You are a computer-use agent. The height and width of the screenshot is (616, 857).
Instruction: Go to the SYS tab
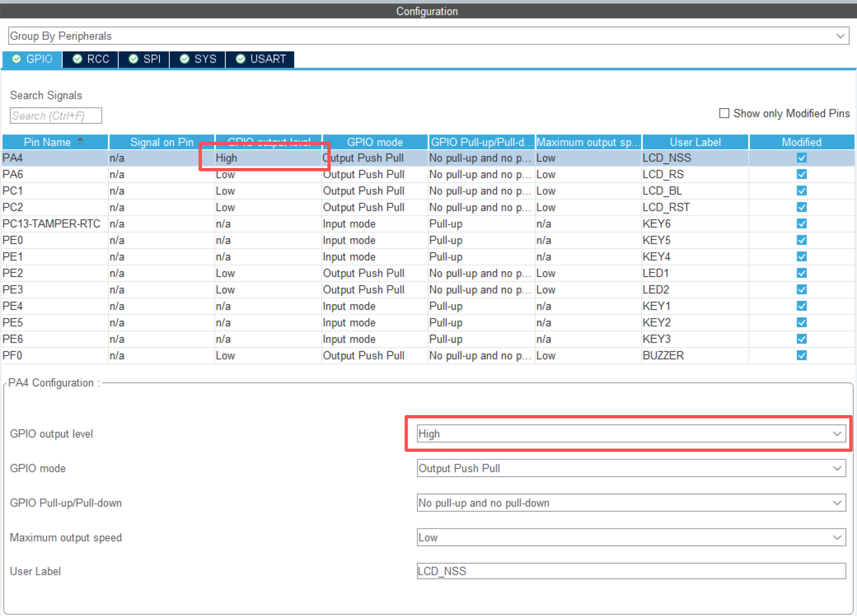198,59
